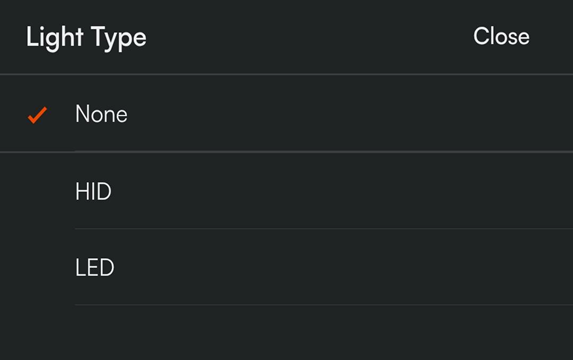The width and height of the screenshot is (573, 360).
Task: Choose LED as the light type
Action: (x=286, y=267)
